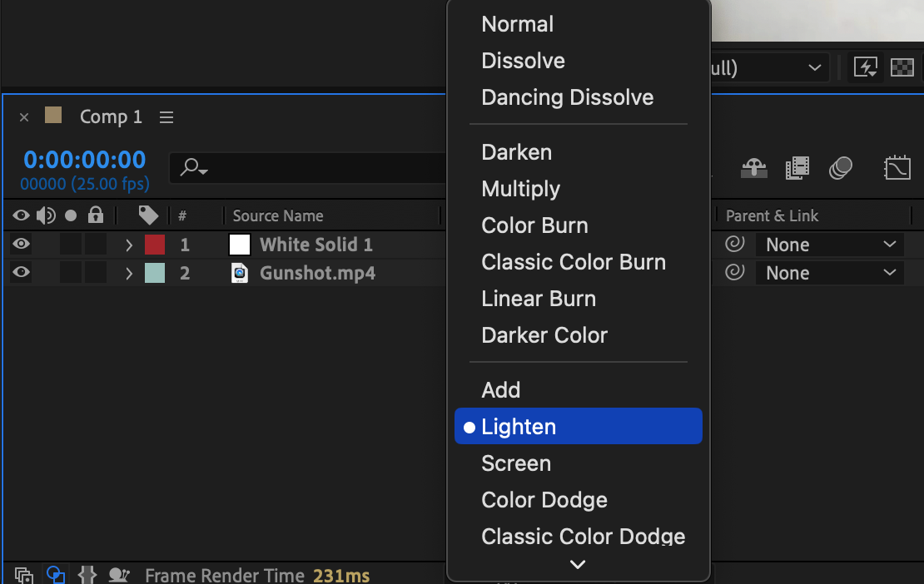Toggle Render Time pane snail icon
The image size is (924, 584).
click(x=119, y=575)
